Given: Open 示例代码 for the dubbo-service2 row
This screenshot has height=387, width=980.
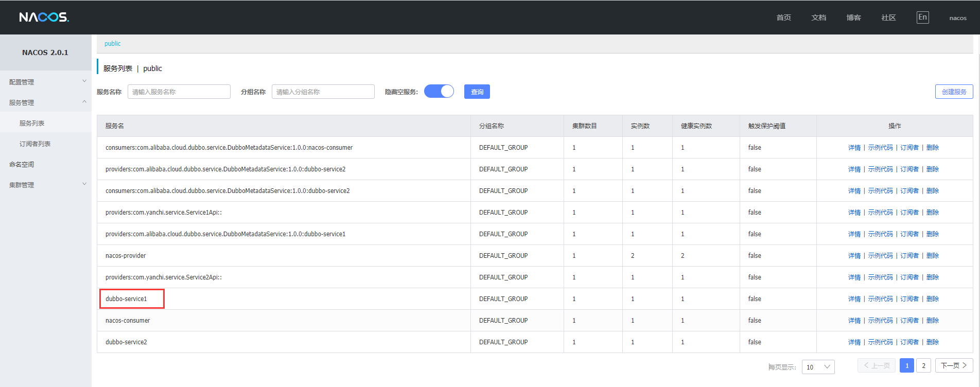Looking at the screenshot, I should (881, 342).
